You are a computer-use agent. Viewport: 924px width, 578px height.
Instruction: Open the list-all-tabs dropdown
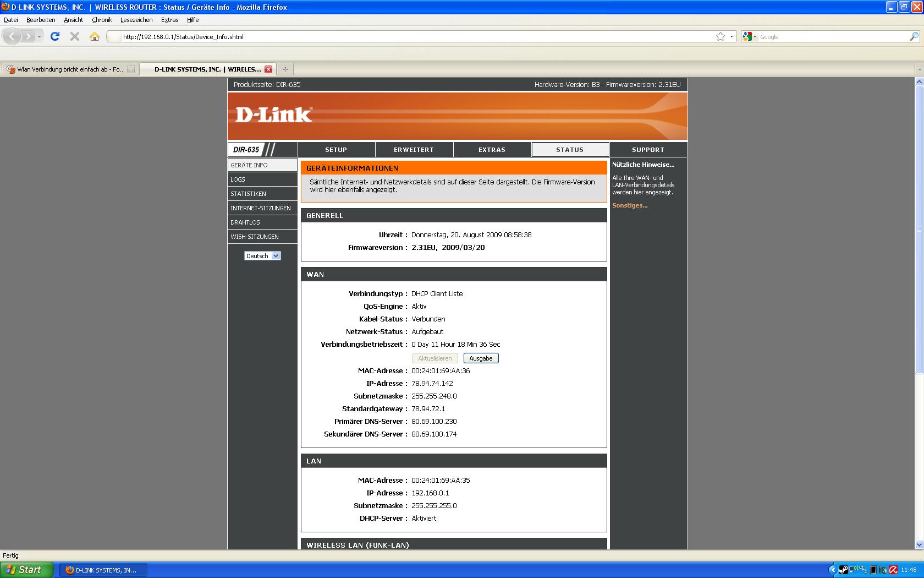tap(919, 69)
